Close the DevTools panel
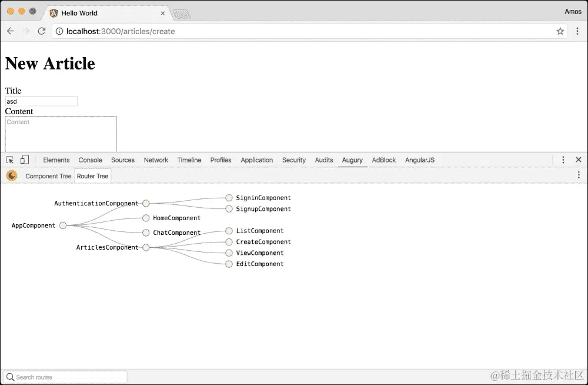The height and width of the screenshot is (385, 588). (579, 160)
